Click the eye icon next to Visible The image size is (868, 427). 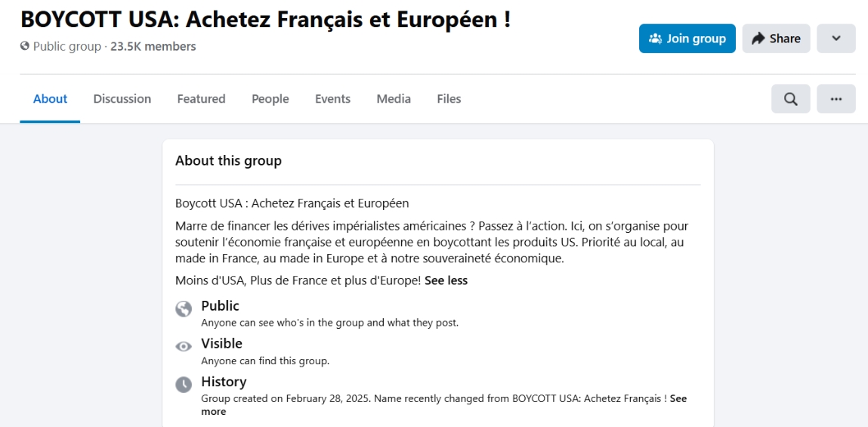pyautogui.click(x=184, y=347)
